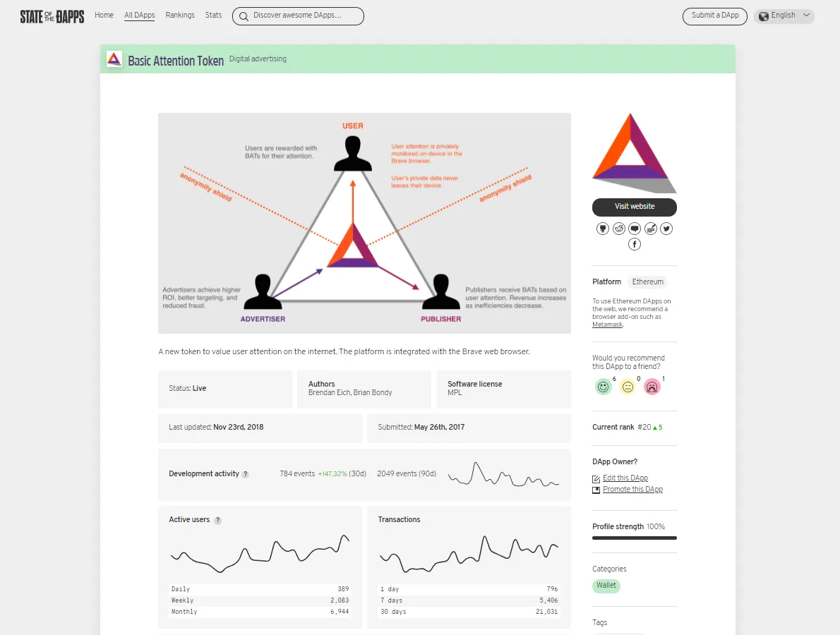Click the Wallet category tag
Viewport: 840px width, 635px height.
(x=606, y=585)
